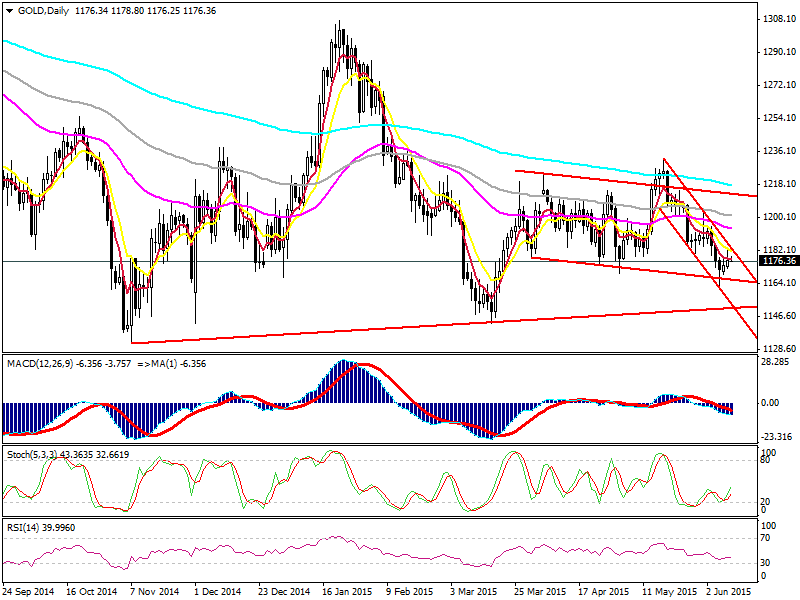Click the current price tag 1176.36
Viewport: 800px width, 600px height.
[x=779, y=261]
